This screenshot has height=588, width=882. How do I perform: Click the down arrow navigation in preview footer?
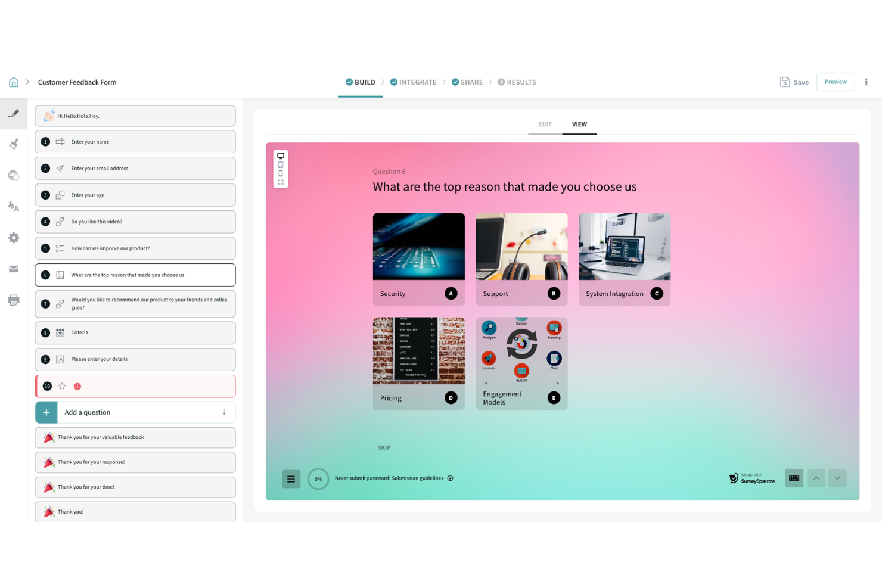(x=837, y=478)
